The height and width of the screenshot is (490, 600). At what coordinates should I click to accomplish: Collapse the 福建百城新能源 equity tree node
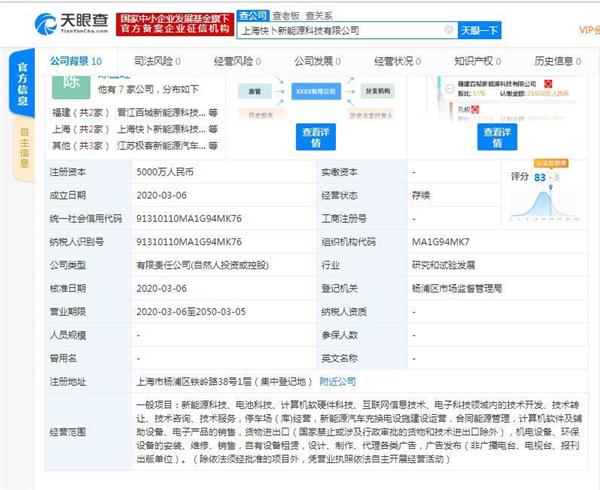[x=450, y=89]
